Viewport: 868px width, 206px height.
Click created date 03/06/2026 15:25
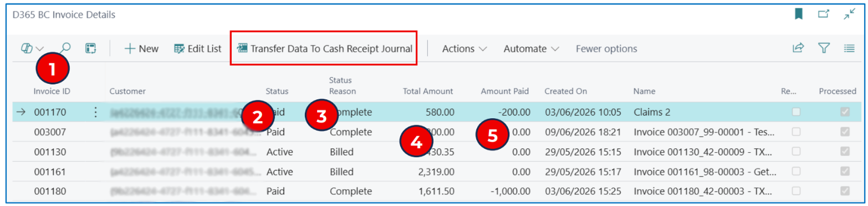[x=583, y=191]
